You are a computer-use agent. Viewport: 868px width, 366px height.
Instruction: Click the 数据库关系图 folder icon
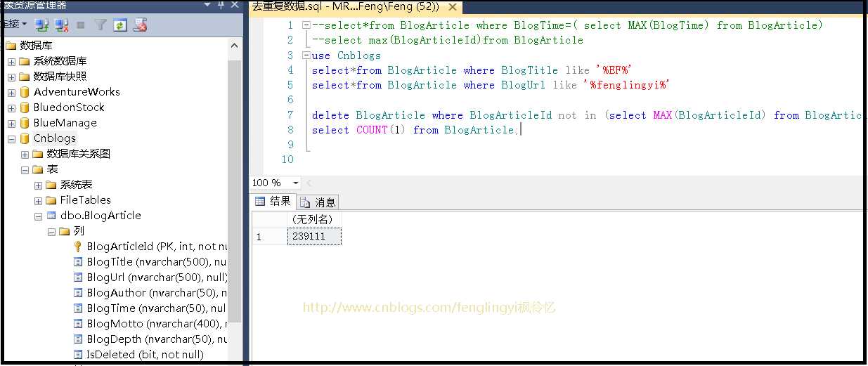point(38,154)
